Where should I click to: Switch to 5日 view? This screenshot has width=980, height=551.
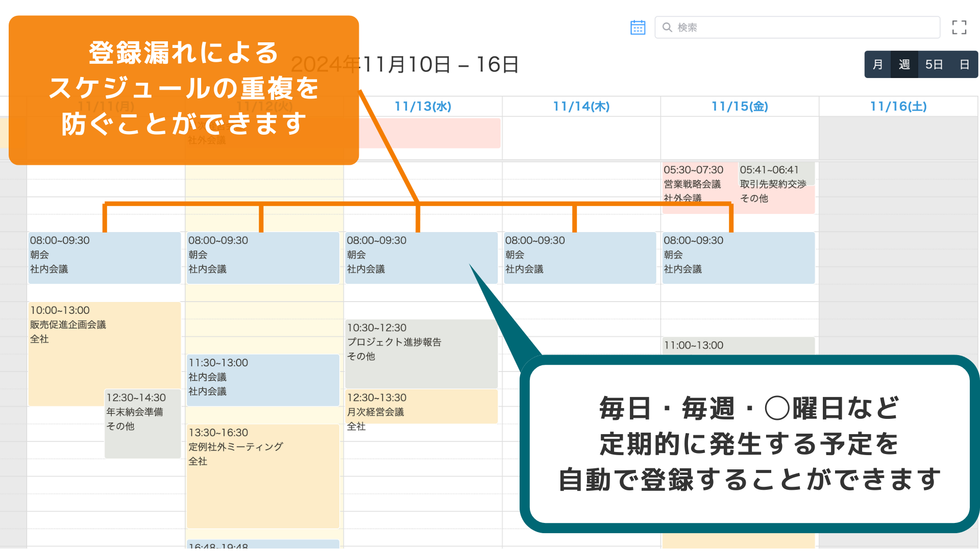click(934, 64)
